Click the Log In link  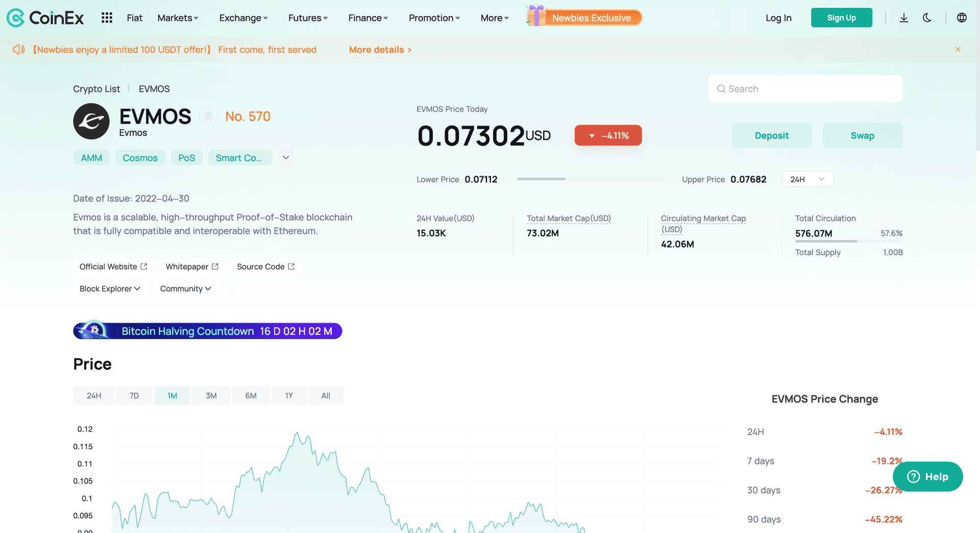click(778, 18)
